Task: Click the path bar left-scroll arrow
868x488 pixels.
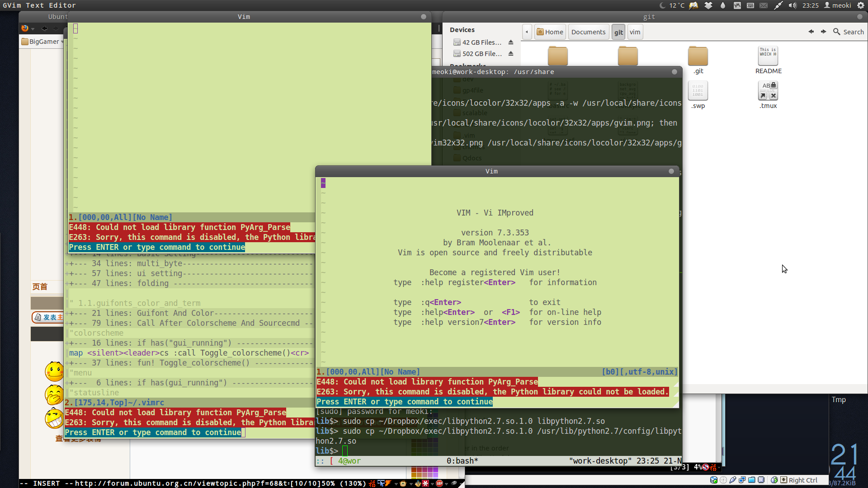Action: [x=527, y=32]
